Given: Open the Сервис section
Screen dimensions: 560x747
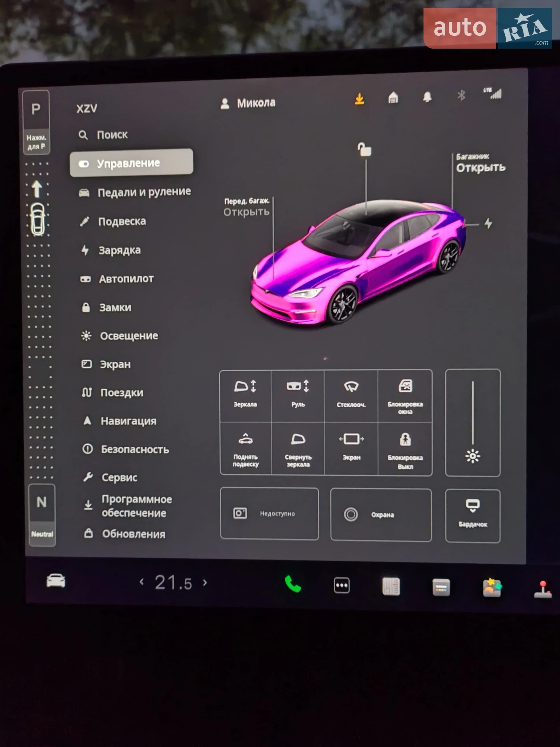Looking at the screenshot, I should [110, 477].
